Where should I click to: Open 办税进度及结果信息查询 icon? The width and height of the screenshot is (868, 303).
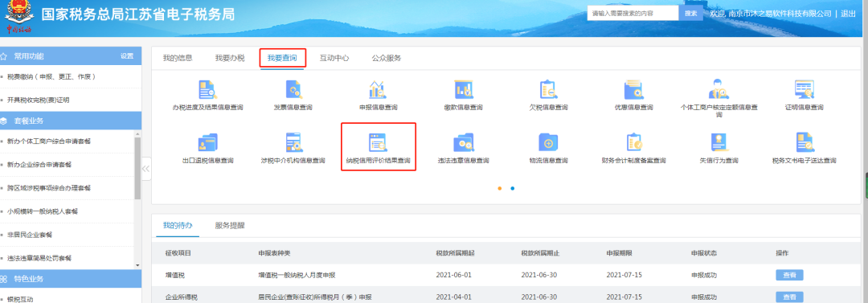(207, 89)
